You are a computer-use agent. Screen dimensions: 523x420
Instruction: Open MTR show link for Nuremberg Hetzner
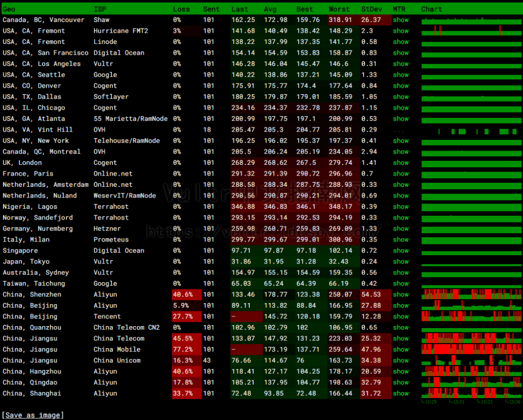[400, 229]
